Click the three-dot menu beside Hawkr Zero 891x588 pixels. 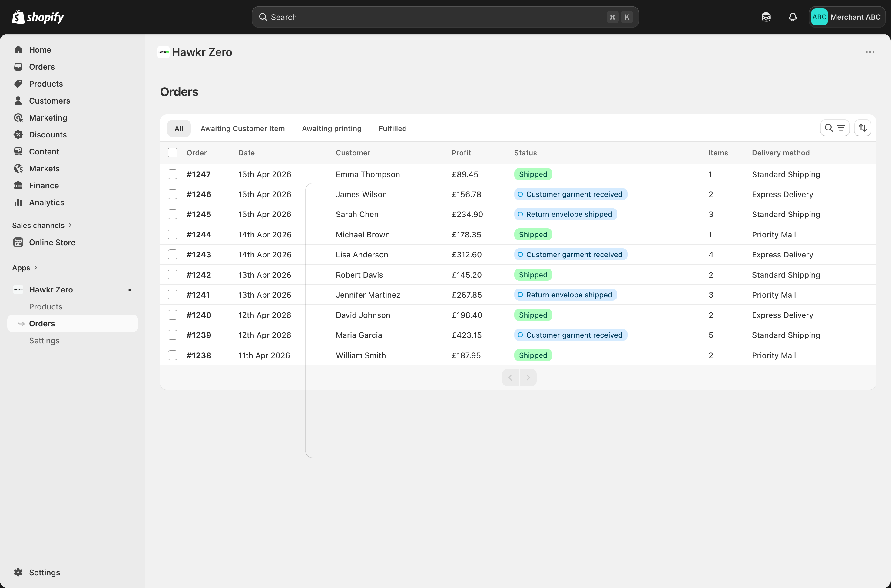coord(869,52)
